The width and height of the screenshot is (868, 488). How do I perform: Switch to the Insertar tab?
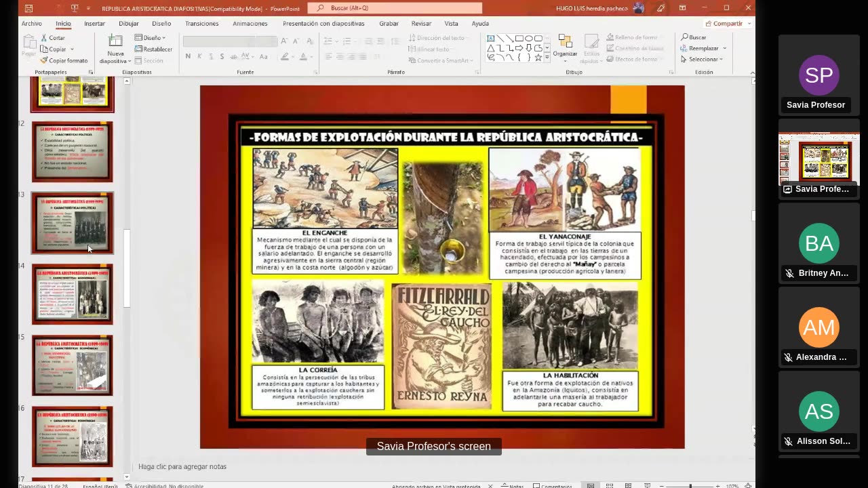point(94,23)
